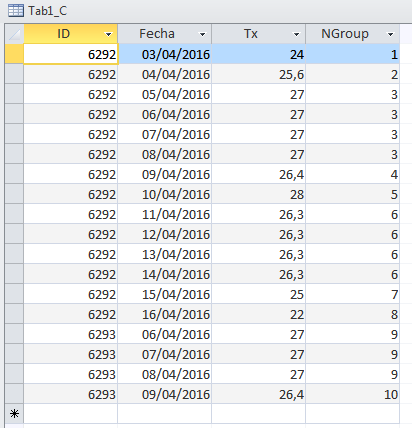The image size is (412, 428).
Task: Click the empty ID cell in new row
Action: 71,414
